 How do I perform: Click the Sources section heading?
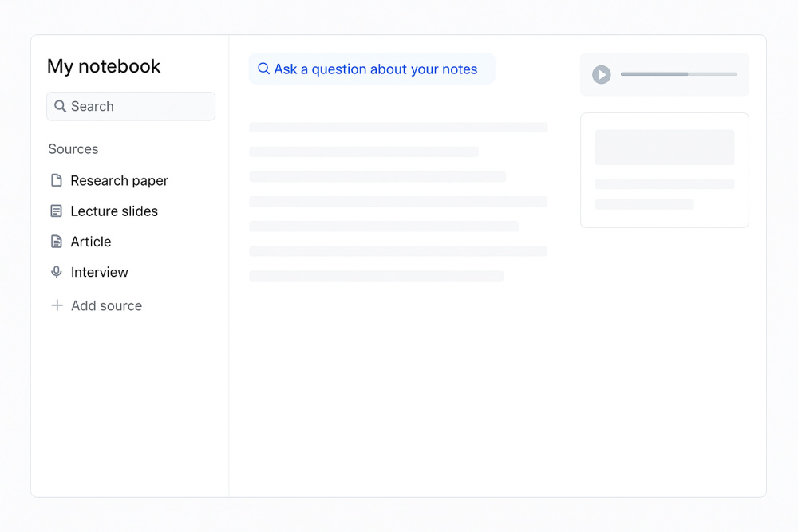tap(73, 149)
